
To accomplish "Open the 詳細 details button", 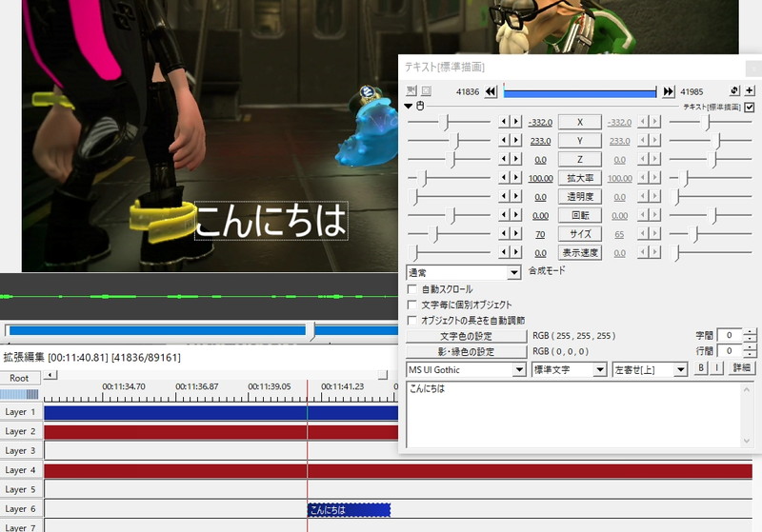I will click(742, 368).
